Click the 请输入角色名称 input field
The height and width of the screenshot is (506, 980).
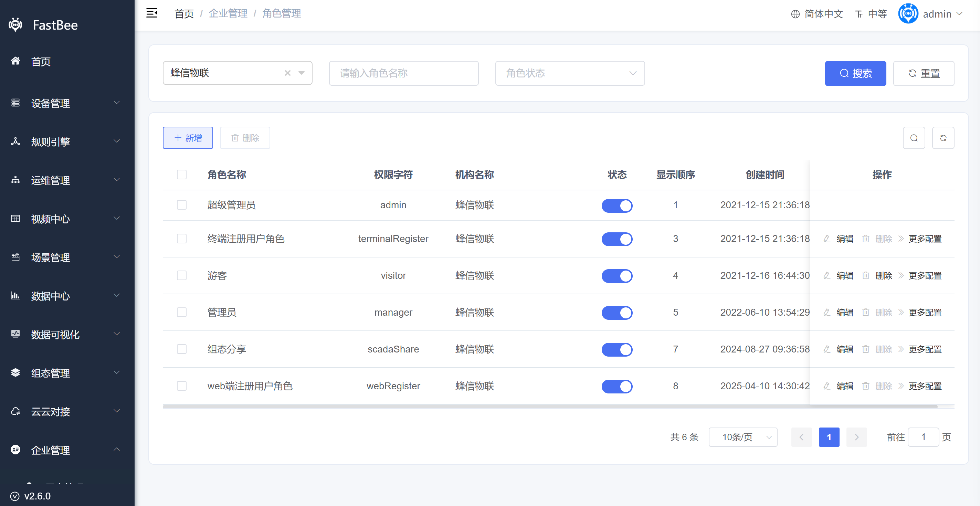(404, 73)
